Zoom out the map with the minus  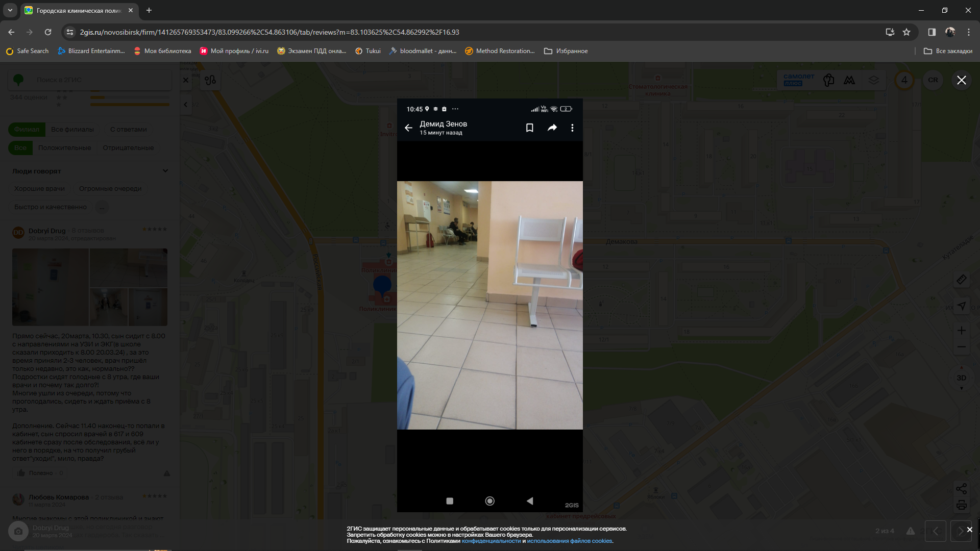pos(962,347)
